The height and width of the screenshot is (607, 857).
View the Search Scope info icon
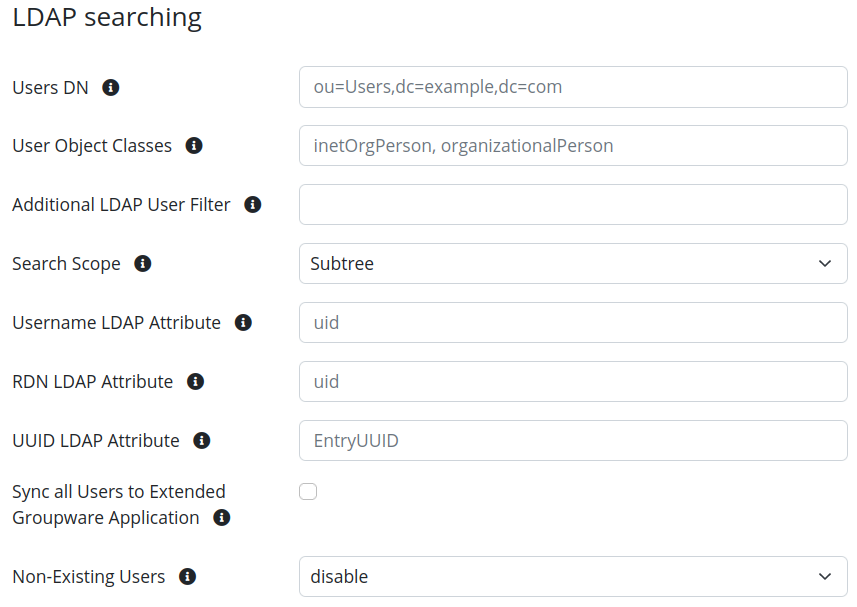click(143, 263)
